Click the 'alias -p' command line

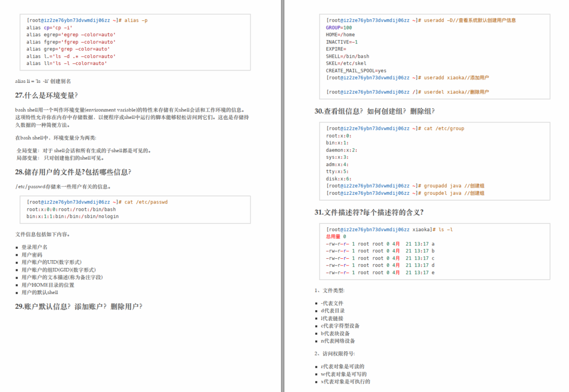point(87,20)
